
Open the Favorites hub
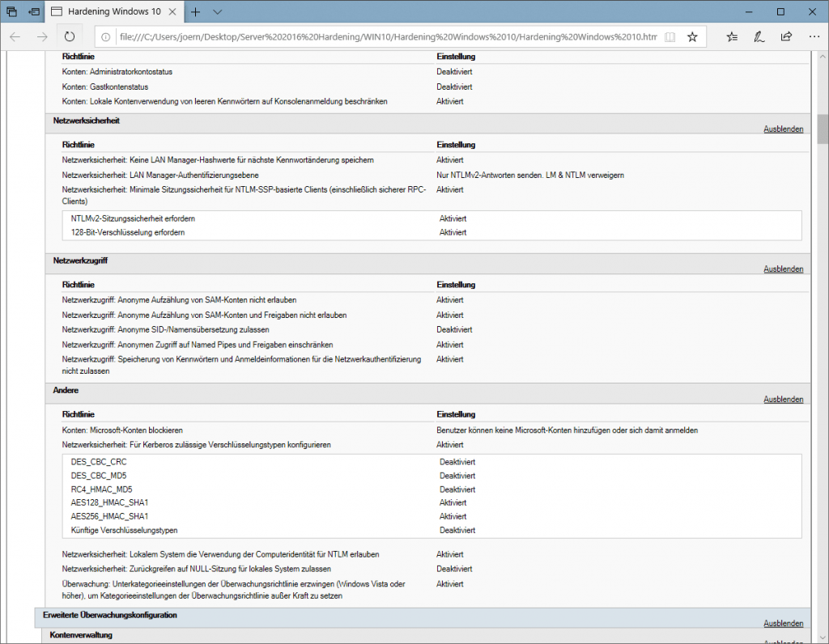(732, 36)
